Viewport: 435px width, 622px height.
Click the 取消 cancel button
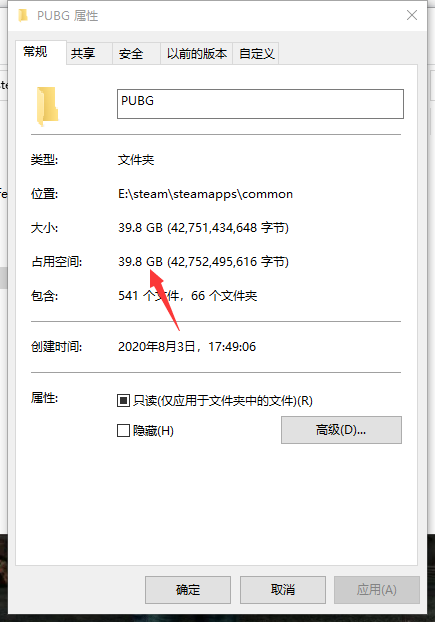pos(283,590)
